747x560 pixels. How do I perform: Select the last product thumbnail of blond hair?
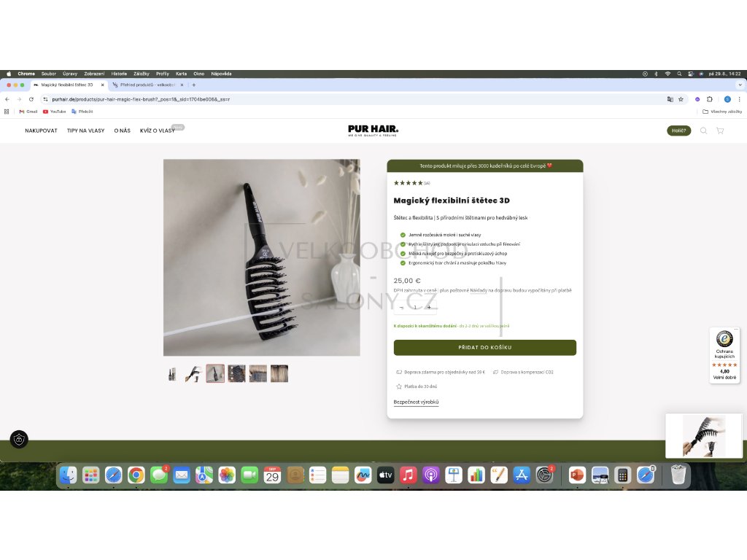(279, 374)
